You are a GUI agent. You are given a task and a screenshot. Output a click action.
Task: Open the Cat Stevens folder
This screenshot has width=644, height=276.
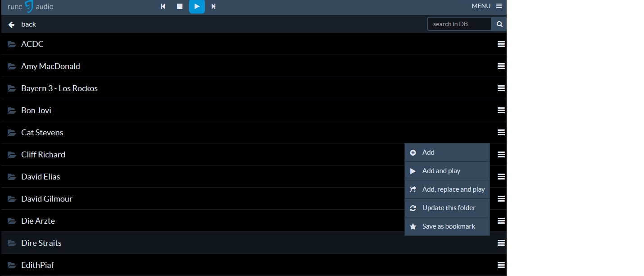[x=254, y=132]
